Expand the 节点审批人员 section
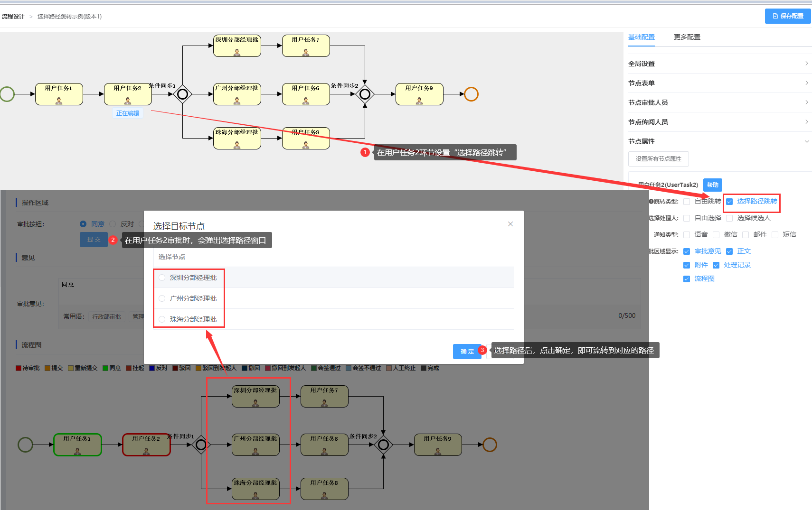Screen dimensions: 812x510 (x=719, y=102)
